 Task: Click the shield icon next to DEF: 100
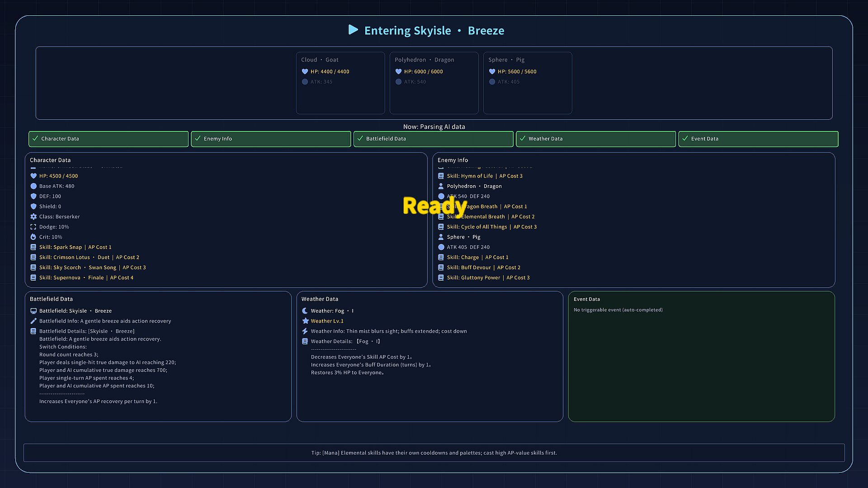tap(33, 196)
